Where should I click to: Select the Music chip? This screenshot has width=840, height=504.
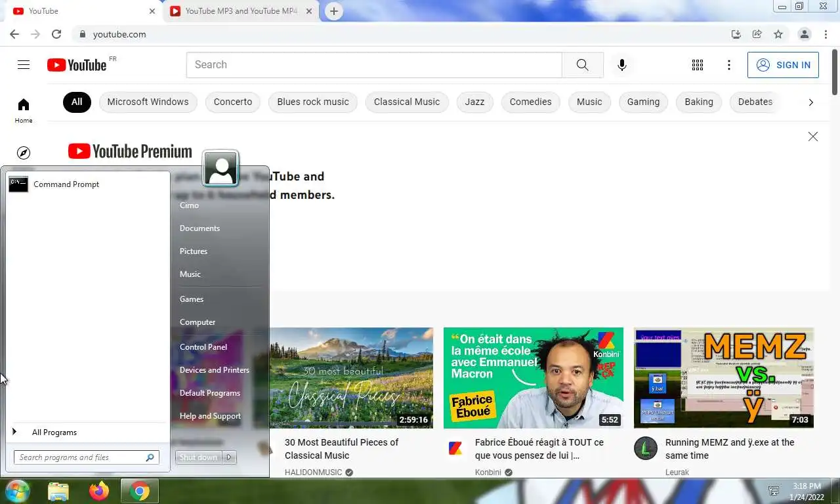pyautogui.click(x=589, y=102)
